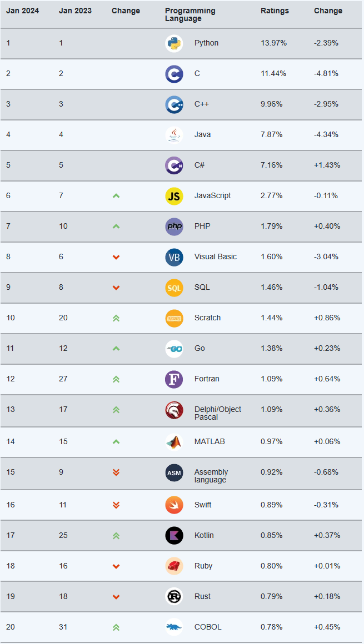Click the Java coffee cup icon
The image size is (364, 644).
[174, 135]
